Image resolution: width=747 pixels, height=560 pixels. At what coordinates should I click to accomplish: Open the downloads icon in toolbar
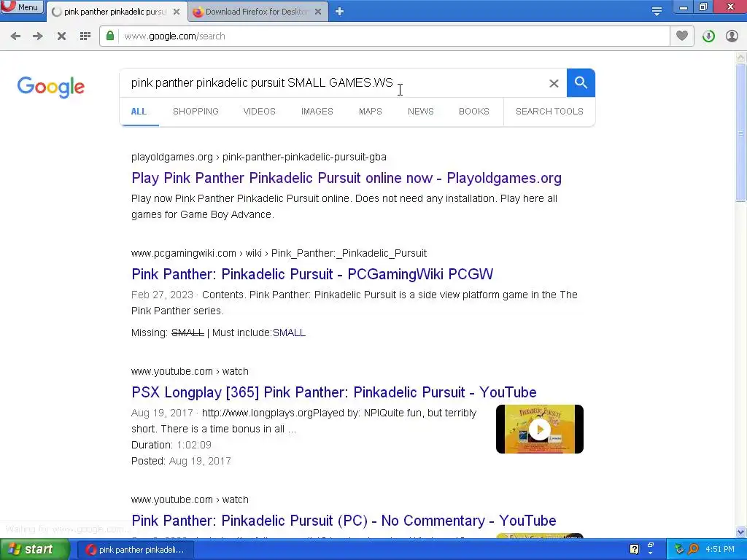coord(708,36)
